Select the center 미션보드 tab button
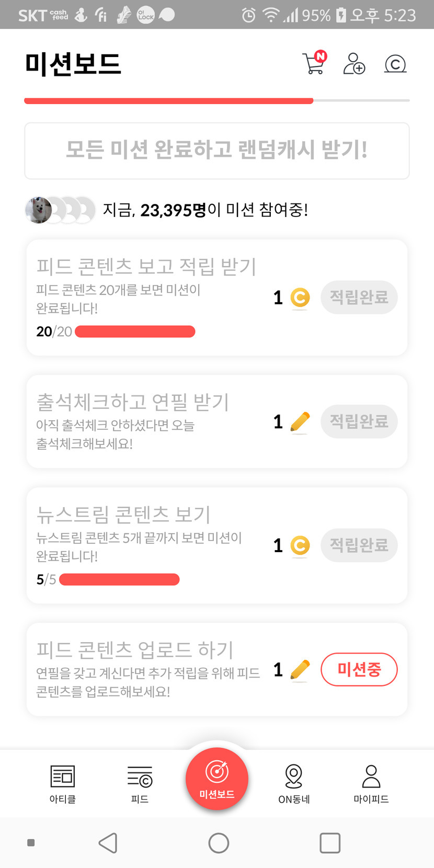Viewport: 434px width, 868px height. pyautogui.click(x=217, y=779)
